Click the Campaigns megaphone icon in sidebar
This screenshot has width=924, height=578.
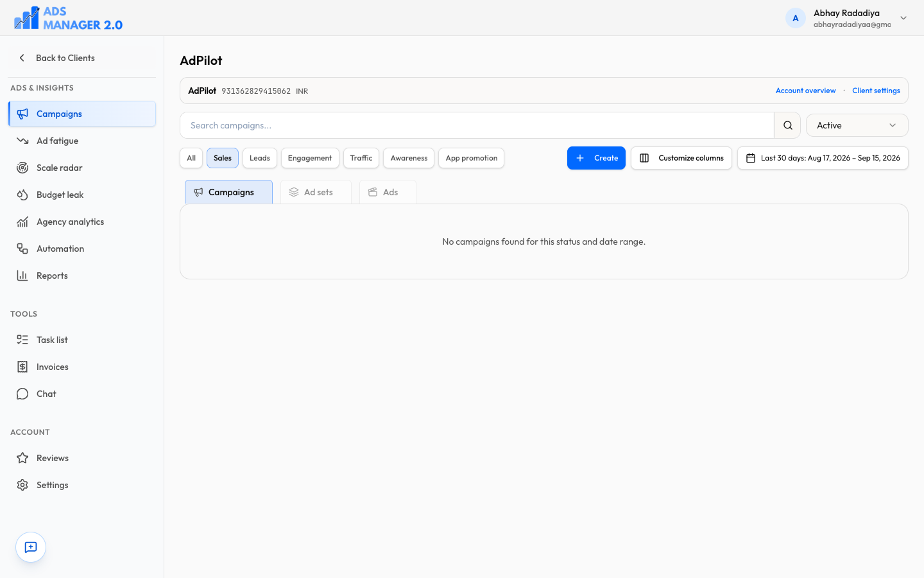tap(22, 114)
